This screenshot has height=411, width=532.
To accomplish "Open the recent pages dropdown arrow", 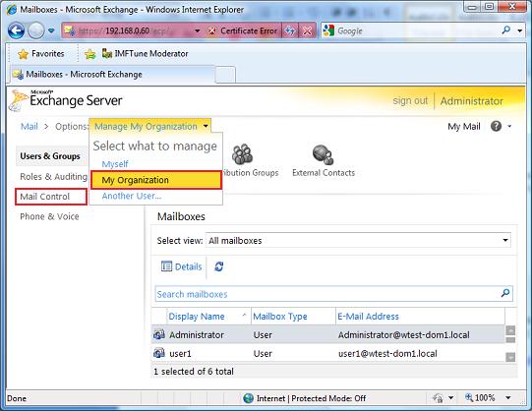I will (x=51, y=30).
